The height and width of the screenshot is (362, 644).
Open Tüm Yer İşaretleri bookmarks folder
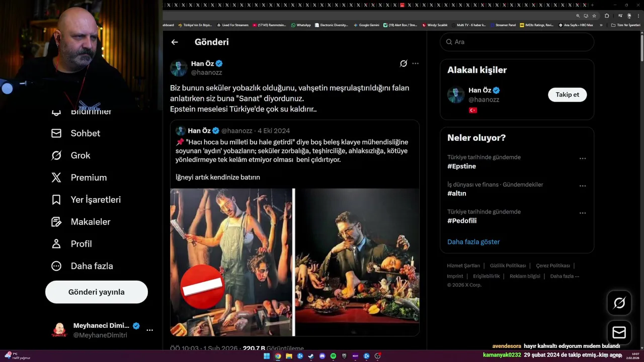626,25
